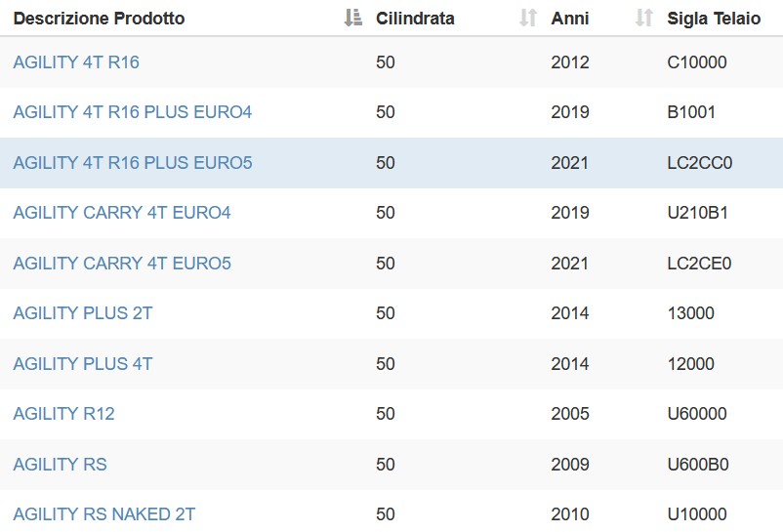
Task: Sort by Descrizione Prodotto using sort icon
Action: (353, 18)
